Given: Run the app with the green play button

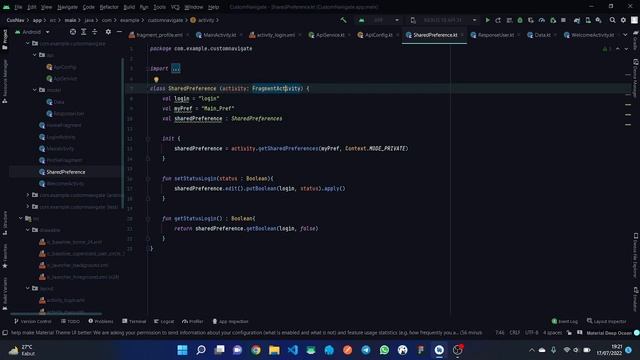Looking at the screenshot, I should point(487,20).
